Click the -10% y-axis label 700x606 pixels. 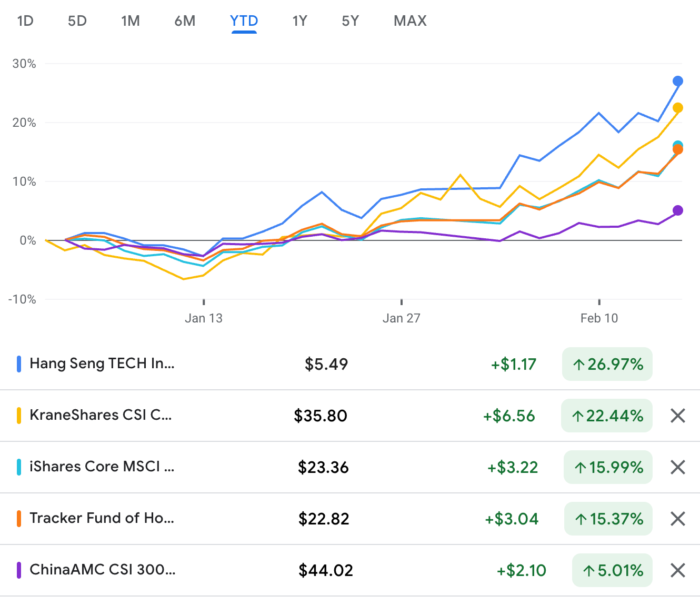click(22, 299)
